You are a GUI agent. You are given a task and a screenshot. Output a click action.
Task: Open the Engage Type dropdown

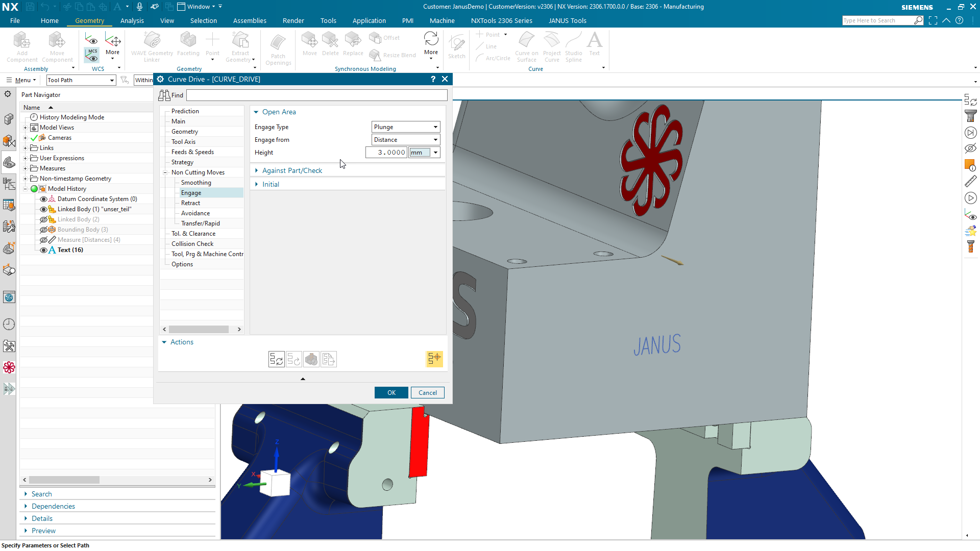(406, 127)
